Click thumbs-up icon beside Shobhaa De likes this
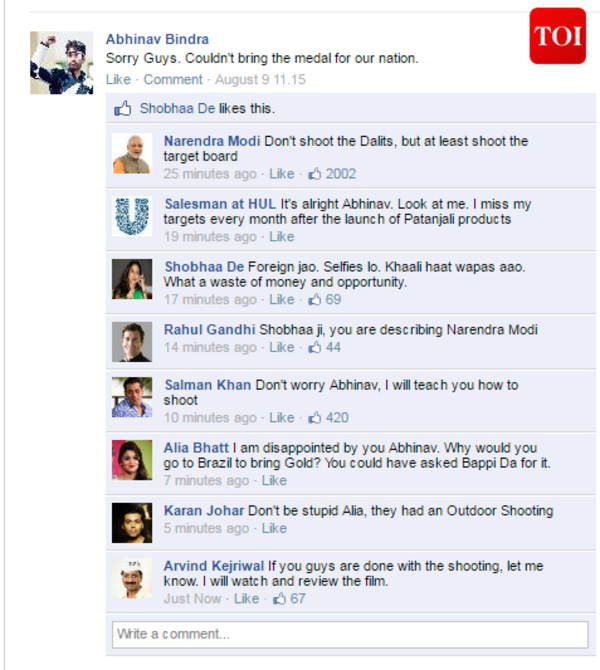 point(123,109)
